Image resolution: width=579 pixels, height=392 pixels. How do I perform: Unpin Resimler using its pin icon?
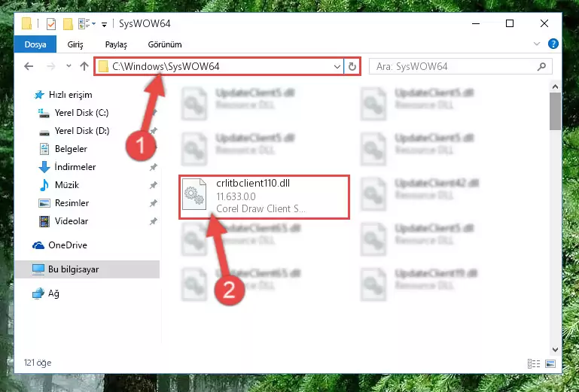(x=154, y=203)
